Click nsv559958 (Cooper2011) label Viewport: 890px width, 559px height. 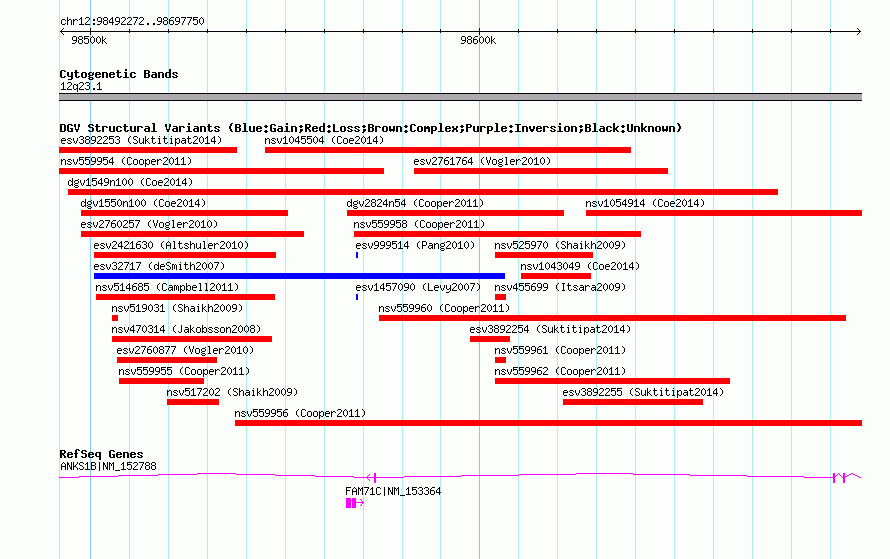point(419,224)
